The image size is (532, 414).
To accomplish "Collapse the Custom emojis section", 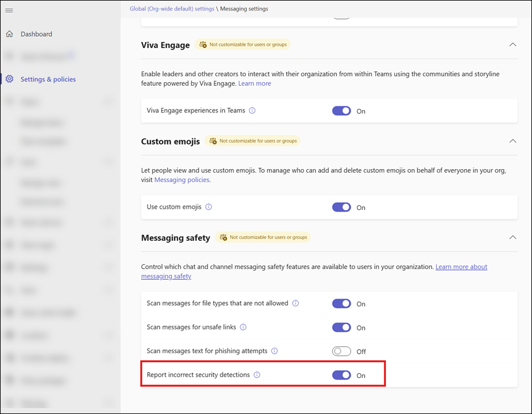I will coord(512,141).
